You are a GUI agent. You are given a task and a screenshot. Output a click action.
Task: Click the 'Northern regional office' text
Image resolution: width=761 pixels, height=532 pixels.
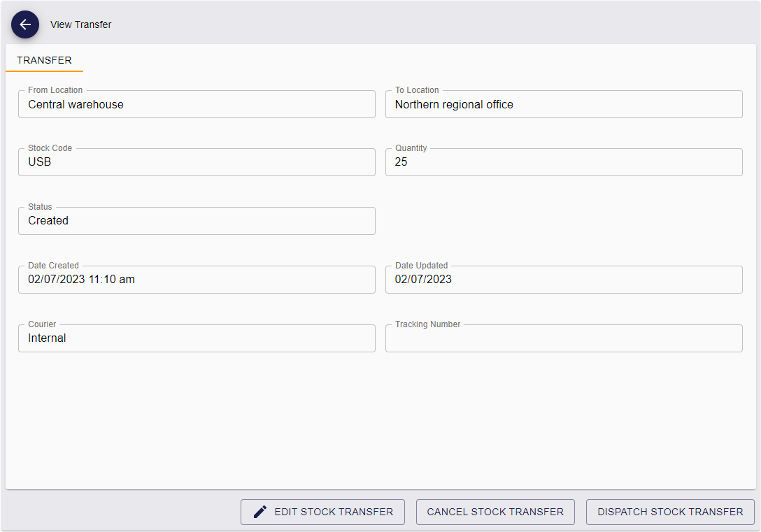pyautogui.click(x=454, y=105)
